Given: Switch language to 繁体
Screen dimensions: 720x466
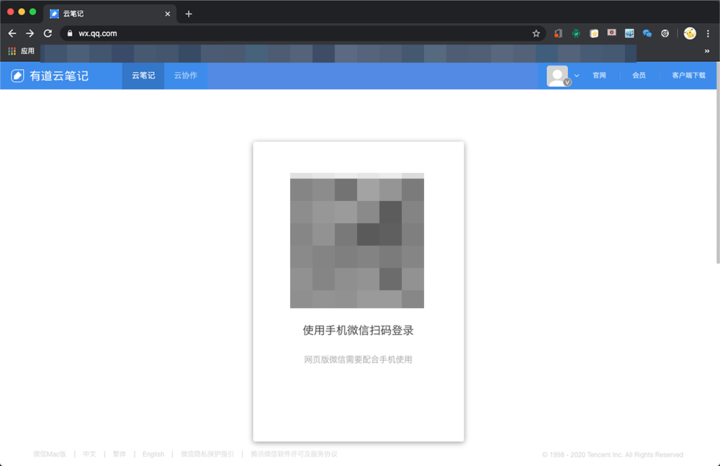Looking at the screenshot, I should pos(119,454).
